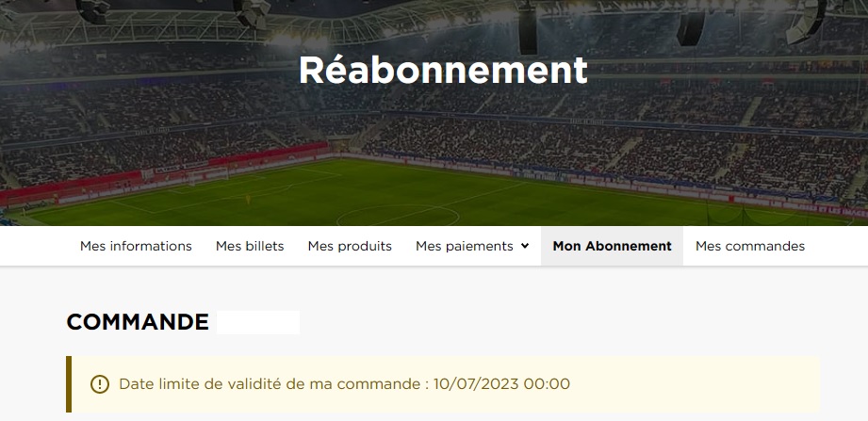Screen dimensions: 868x421
Task: Expand the Mes paiements chevron arrow
Action: [525, 246]
